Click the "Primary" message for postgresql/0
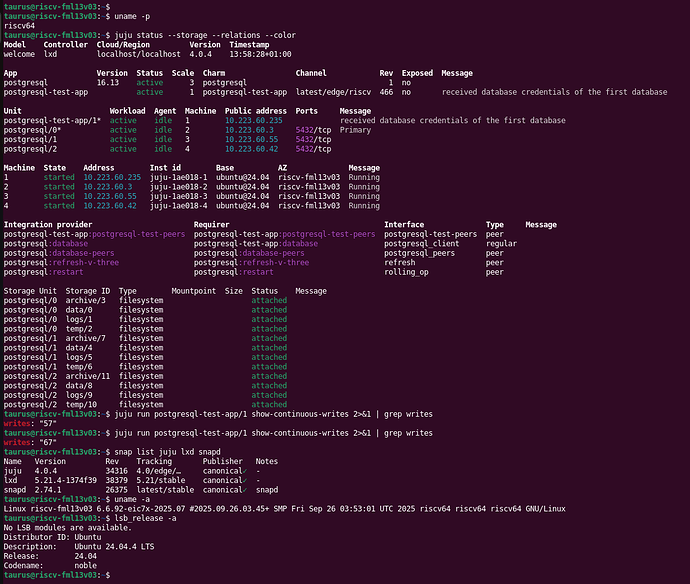The image size is (690, 584). (356, 130)
